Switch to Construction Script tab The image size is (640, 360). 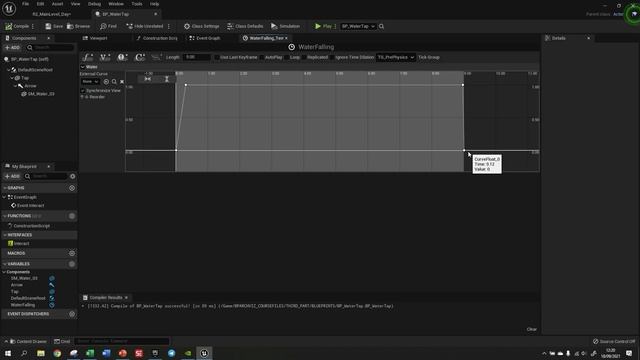tap(157, 38)
